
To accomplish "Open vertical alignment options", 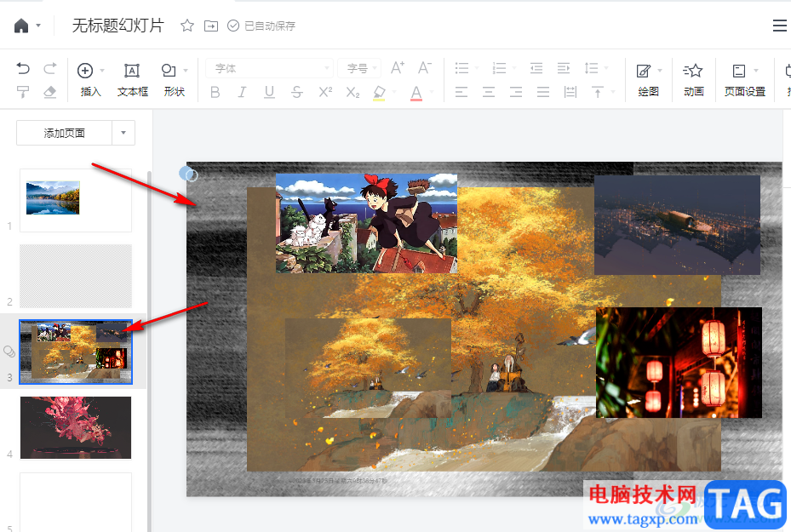I will (x=598, y=92).
